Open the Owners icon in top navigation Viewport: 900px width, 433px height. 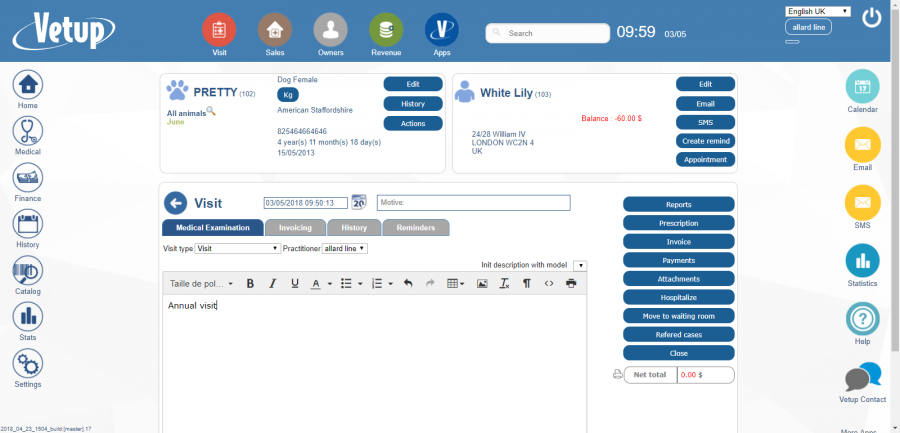click(x=330, y=29)
